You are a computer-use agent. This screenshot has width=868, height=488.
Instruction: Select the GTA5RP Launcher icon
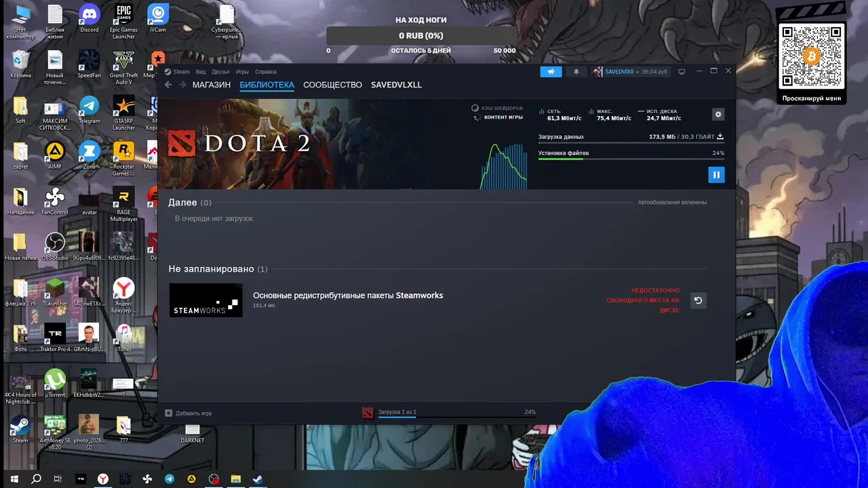coord(123,113)
